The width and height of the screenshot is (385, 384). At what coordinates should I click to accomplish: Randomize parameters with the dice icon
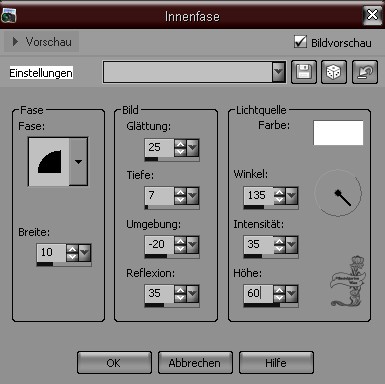[x=334, y=72]
